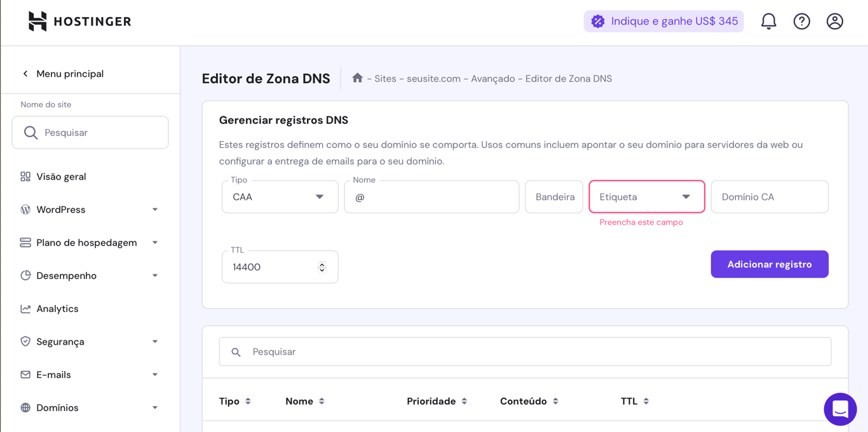Click the Hostinger logo
The image size is (868, 432).
tap(78, 21)
